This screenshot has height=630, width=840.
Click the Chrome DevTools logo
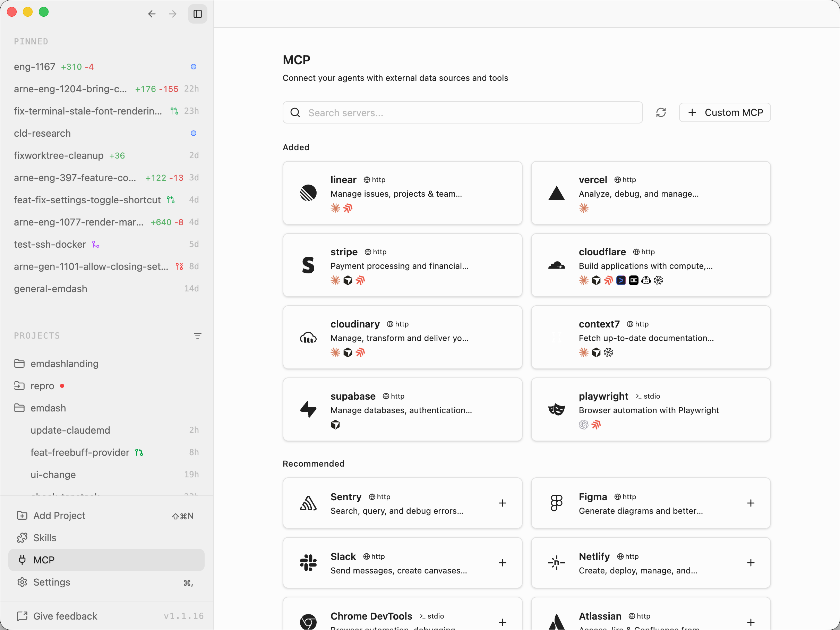point(308,622)
